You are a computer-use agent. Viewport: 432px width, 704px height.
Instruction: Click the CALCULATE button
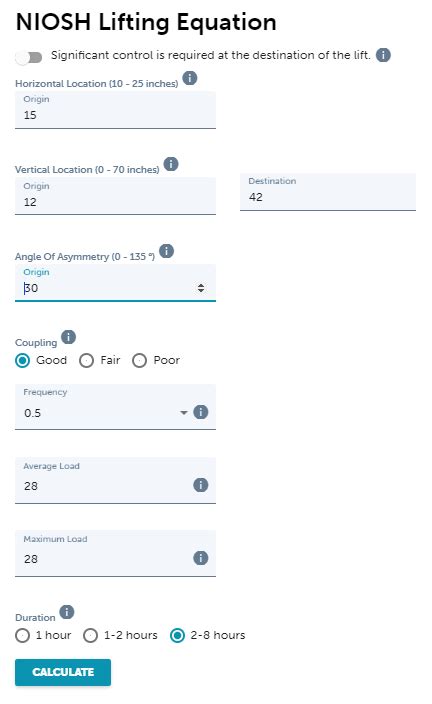pyautogui.click(x=63, y=672)
